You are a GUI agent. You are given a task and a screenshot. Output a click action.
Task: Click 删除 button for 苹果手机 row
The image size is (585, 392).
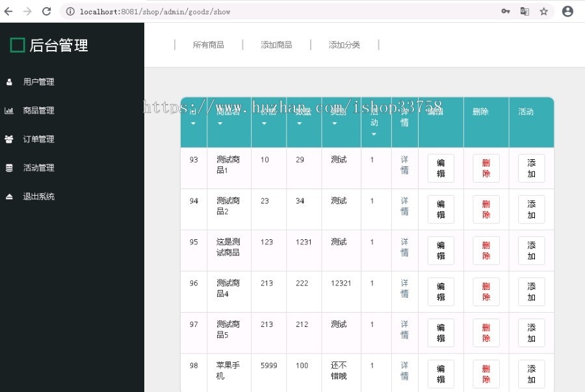point(486,373)
